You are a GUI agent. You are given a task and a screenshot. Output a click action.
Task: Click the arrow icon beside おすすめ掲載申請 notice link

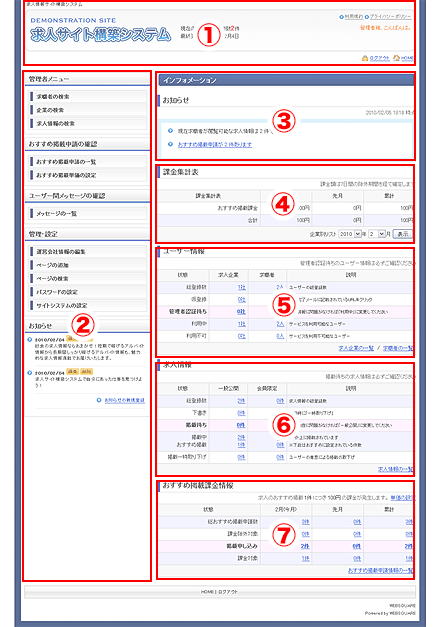point(171,144)
